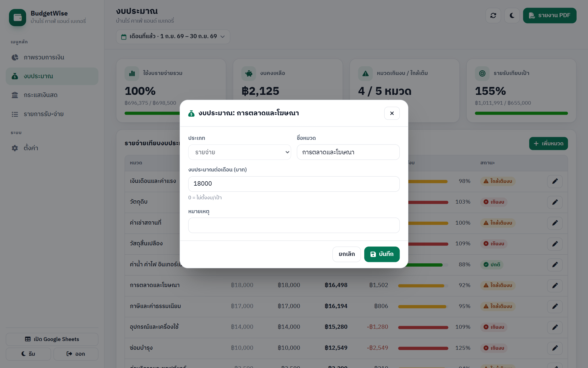
Task: Edit the utilities row (88%) with pencil icon
Action: (x=555, y=265)
